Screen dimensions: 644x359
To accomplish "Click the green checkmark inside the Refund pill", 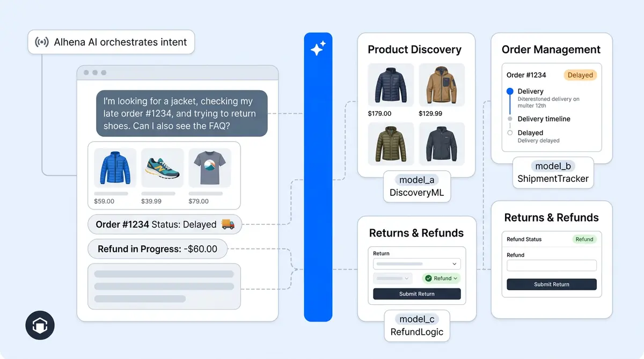I will (x=429, y=278).
